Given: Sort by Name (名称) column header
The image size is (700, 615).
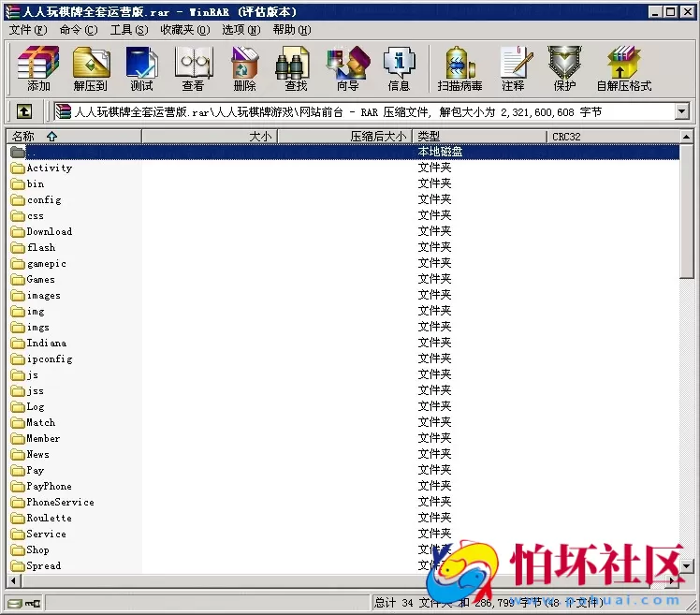Looking at the screenshot, I should (74, 137).
